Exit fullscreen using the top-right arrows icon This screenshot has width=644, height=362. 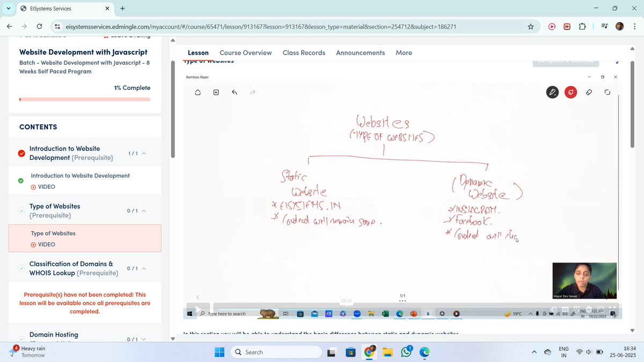[617, 62]
